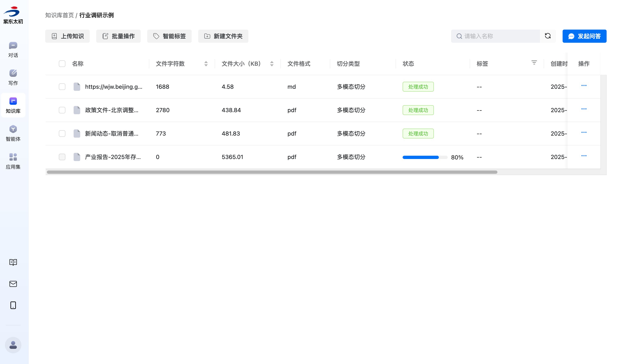Open the 写作 writing sidebar icon
The width and height of the screenshot is (621, 364).
click(x=13, y=77)
